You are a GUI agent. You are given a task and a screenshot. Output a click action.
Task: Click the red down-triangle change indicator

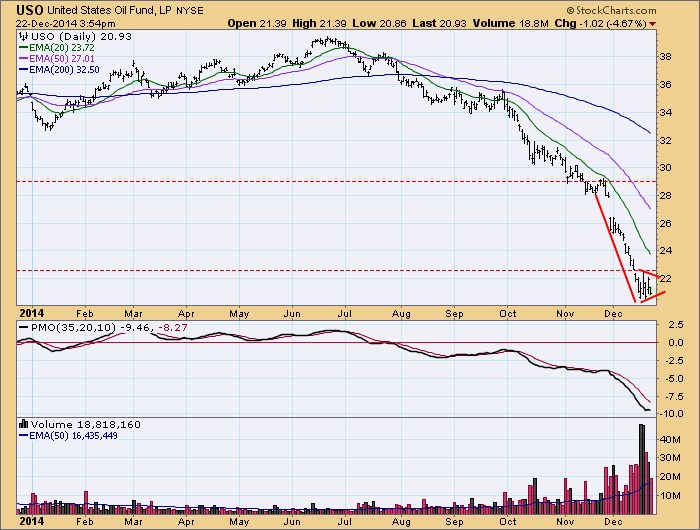[x=653, y=24]
